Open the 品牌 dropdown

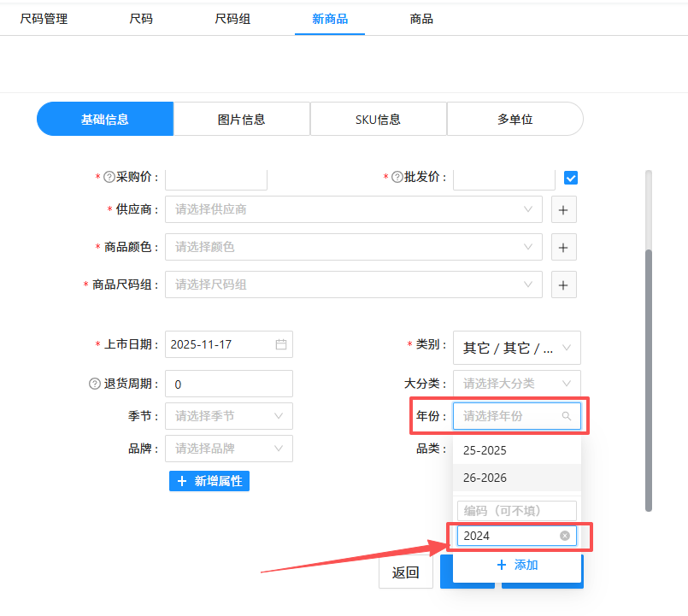[228, 449]
